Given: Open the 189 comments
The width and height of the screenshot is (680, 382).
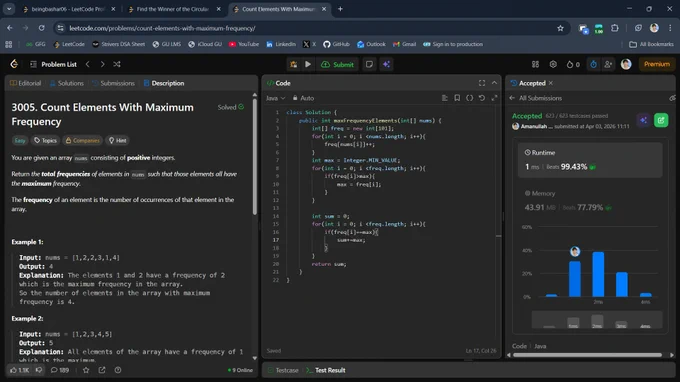Looking at the screenshot, I should [60, 370].
